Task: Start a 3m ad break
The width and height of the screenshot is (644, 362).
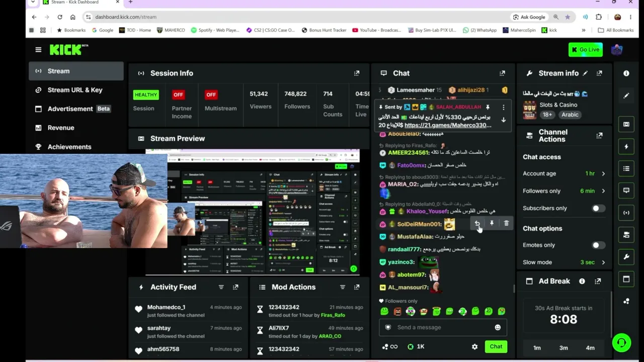Action: click(563, 348)
